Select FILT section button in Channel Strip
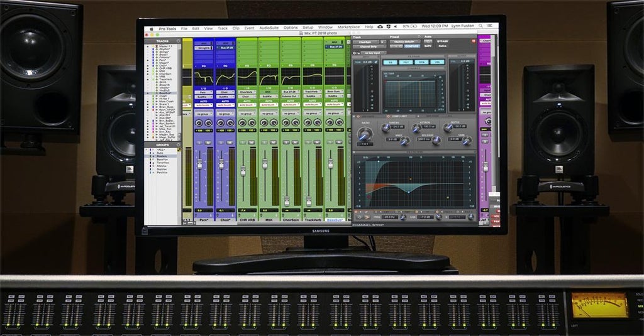Screen dimensions: 644x336 pyautogui.click(x=406, y=62)
